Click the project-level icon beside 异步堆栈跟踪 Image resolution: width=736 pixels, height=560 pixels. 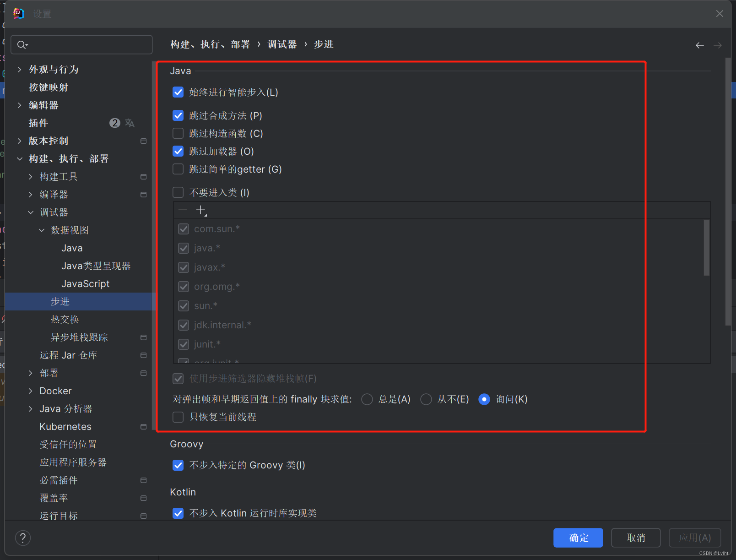coord(143,337)
